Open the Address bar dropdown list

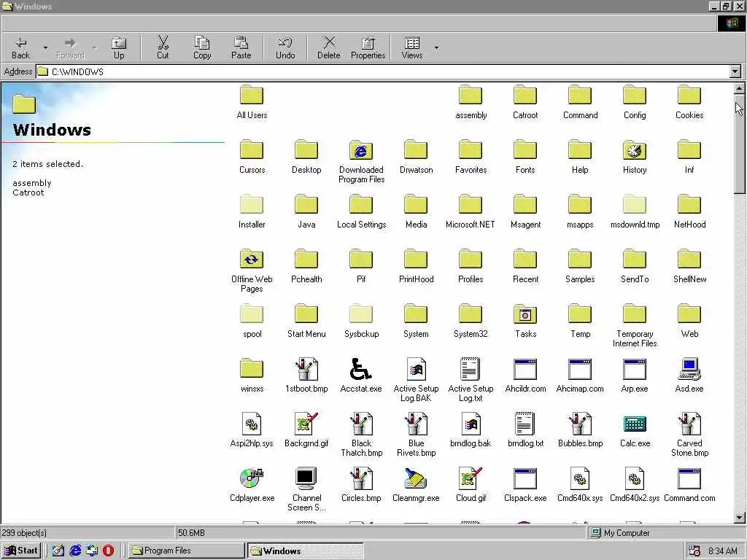click(735, 72)
